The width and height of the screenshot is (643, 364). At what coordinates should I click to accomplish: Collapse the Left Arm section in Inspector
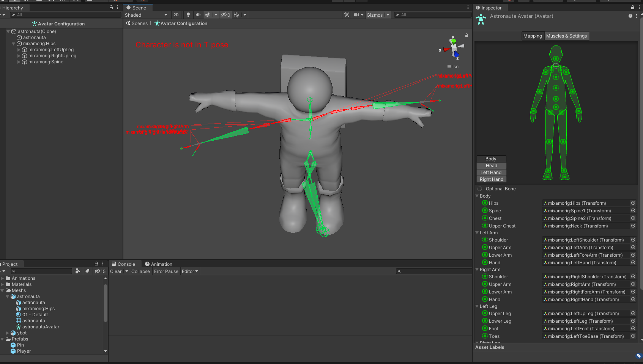click(x=477, y=233)
